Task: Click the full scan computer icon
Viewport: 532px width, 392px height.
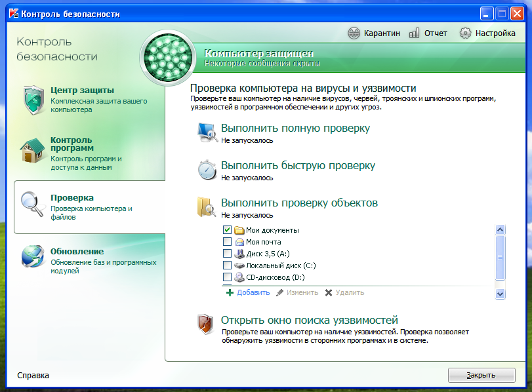Action: pyautogui.click(x=207, y=133)
